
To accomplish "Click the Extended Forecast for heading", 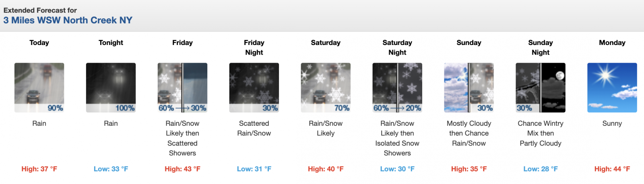I will tap(40, 10).
